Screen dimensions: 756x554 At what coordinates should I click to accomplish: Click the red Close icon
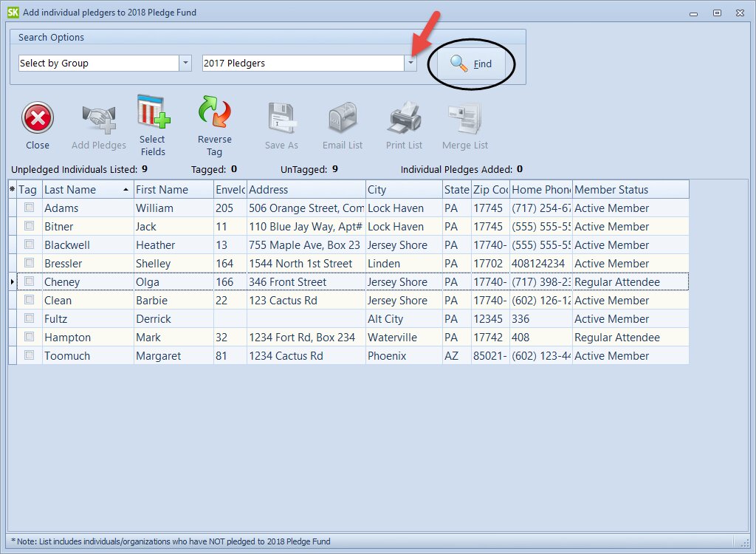38,117
